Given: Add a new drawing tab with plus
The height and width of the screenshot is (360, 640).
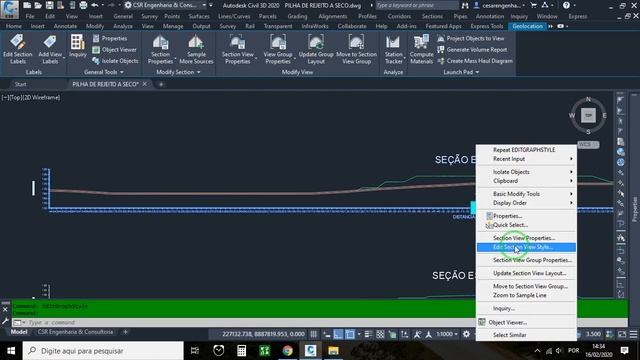Looking at the screenshot, I should (x=161, y=84).
